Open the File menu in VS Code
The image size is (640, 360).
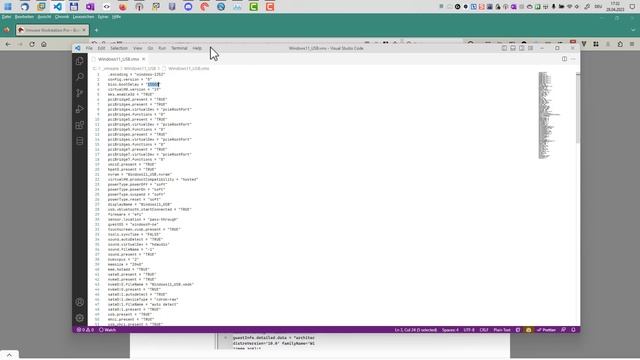[x=89, y=48]
